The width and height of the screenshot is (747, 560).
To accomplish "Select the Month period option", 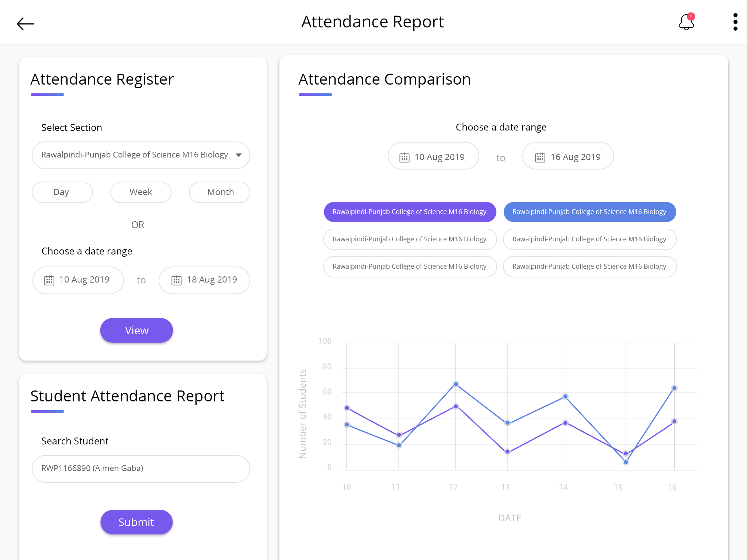I will pos(220,192).
